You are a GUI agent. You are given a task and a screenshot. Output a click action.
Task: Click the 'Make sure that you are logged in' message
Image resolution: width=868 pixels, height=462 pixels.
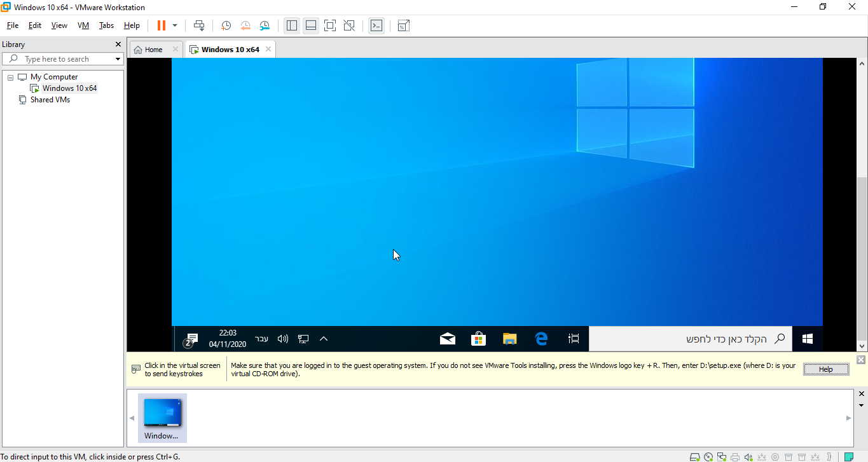(x=513, y=369)
